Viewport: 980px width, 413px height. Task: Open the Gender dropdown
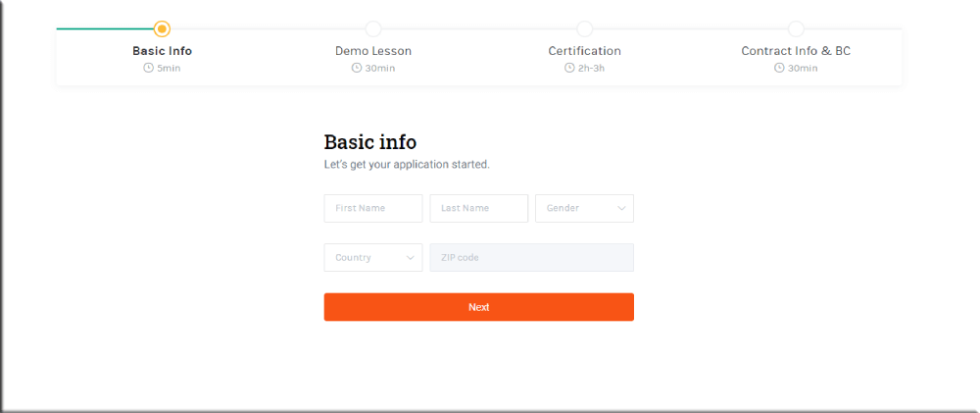point(584,208)
